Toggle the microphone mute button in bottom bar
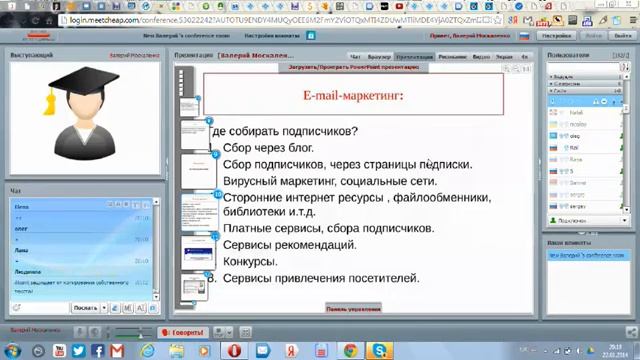Screen dimensions: 640x360 pyautogui.click(x=80, y=332)
